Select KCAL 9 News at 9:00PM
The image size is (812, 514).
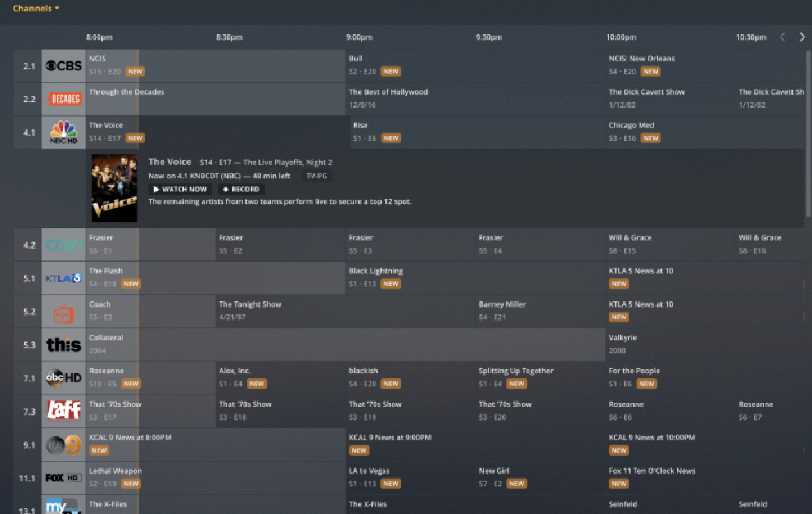click(x=476, y=444)
